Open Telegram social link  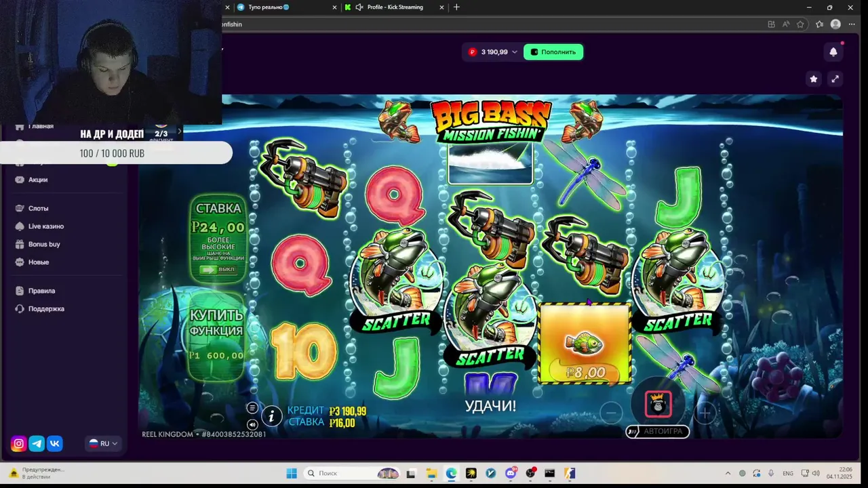point(37,444)
